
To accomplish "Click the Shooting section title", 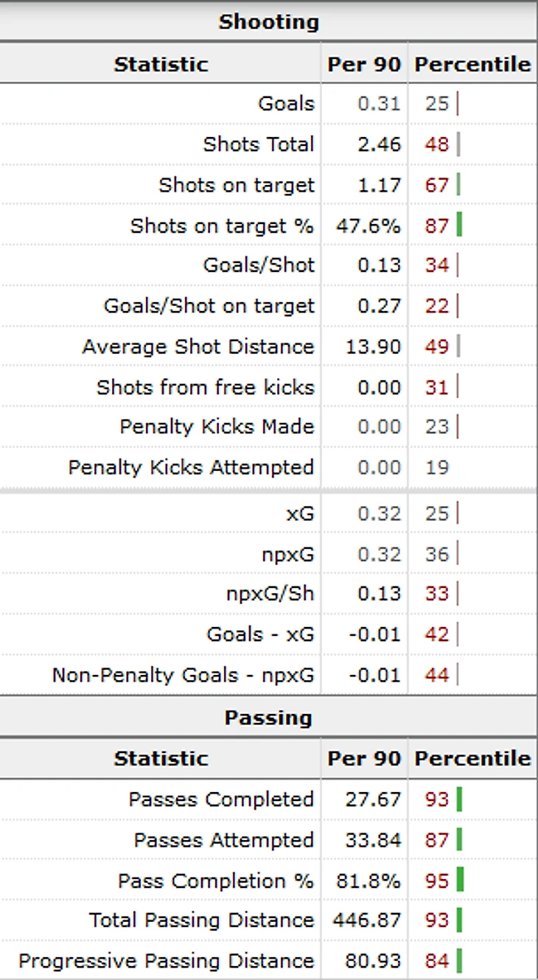I will pos(268,22).
